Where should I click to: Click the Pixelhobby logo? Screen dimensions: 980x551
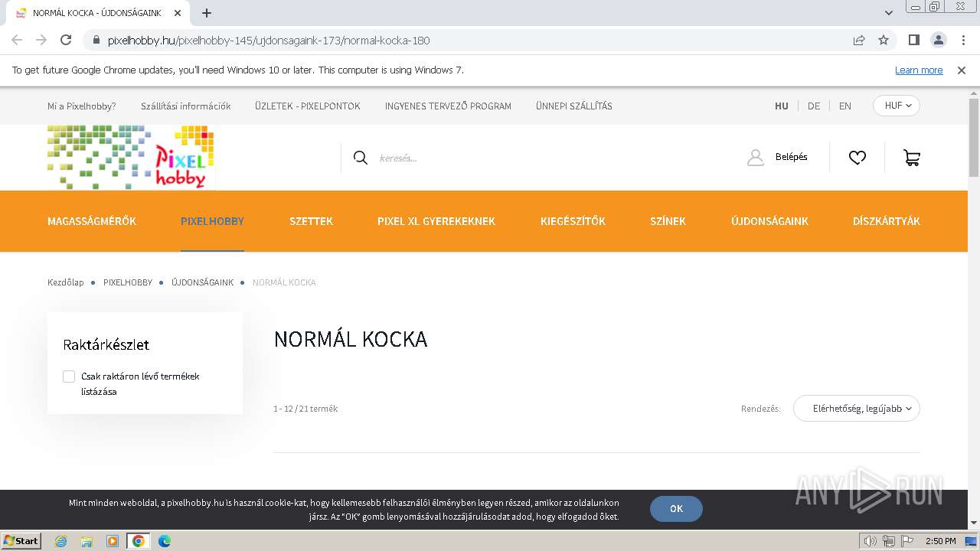coord(131,157)
